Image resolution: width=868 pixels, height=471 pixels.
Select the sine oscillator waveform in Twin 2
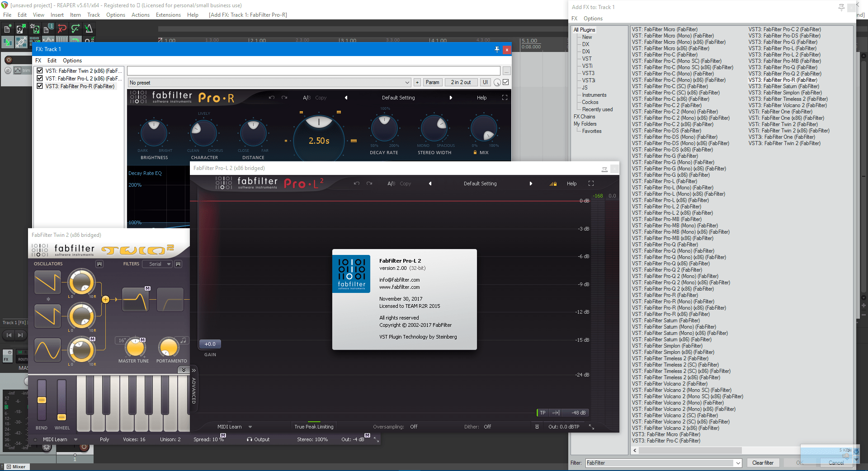click(x=47, y=350)
